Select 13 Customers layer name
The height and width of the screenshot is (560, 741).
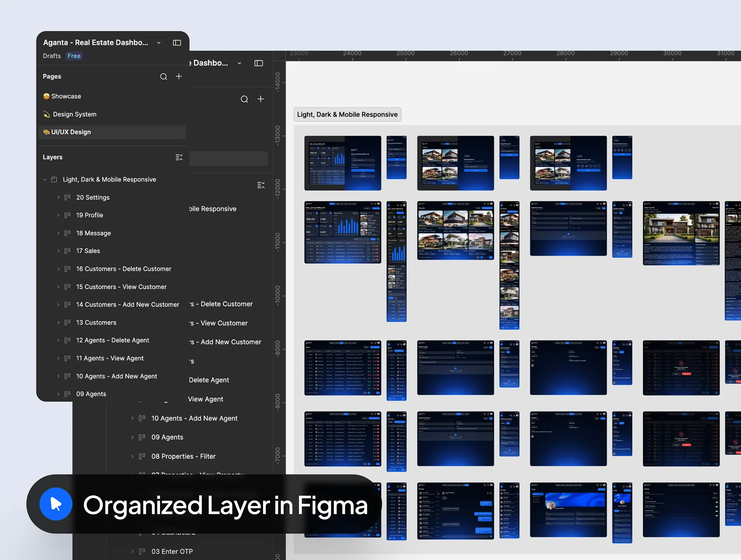click(x=96, y=323)
